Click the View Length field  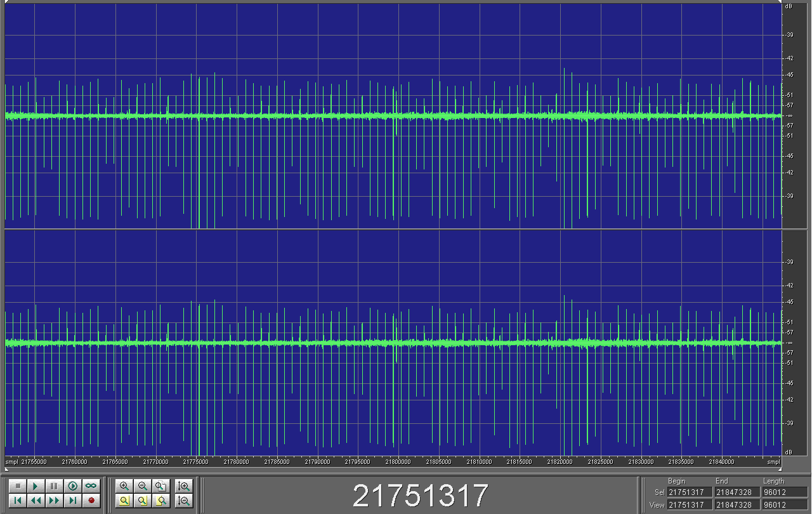point(785,505)
